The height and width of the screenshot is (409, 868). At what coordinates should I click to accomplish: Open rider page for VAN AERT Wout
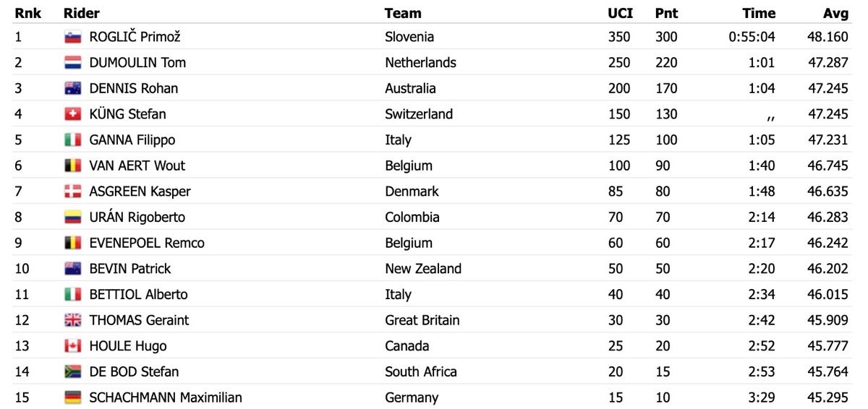click(137, 165)
